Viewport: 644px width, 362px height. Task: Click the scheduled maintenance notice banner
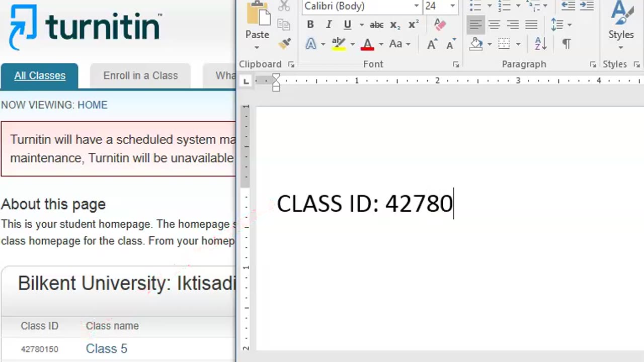coord(119,149)
